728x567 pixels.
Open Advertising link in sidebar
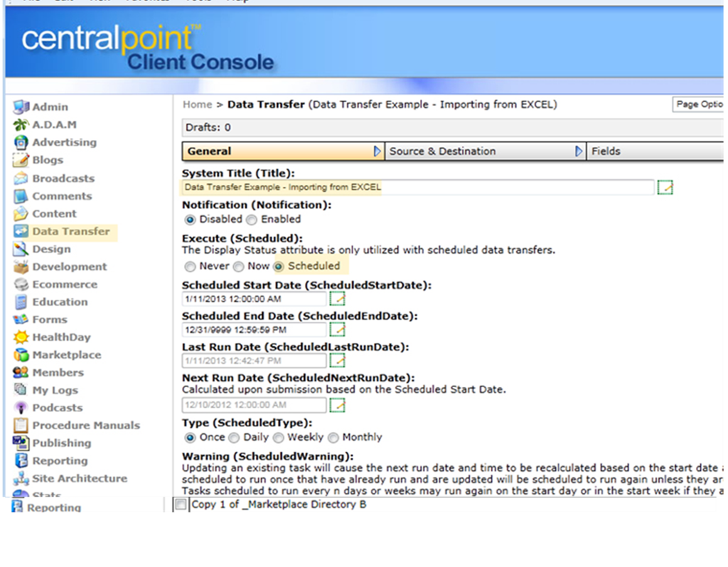64,142
